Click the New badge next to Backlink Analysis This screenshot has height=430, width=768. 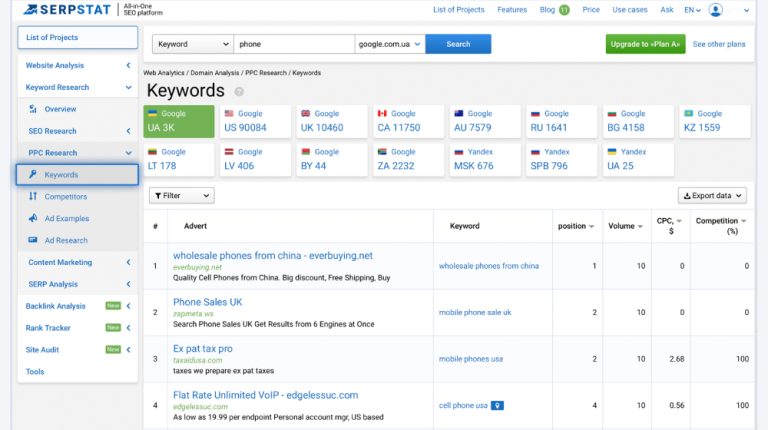pyautogui.click(x=113, y=306)
